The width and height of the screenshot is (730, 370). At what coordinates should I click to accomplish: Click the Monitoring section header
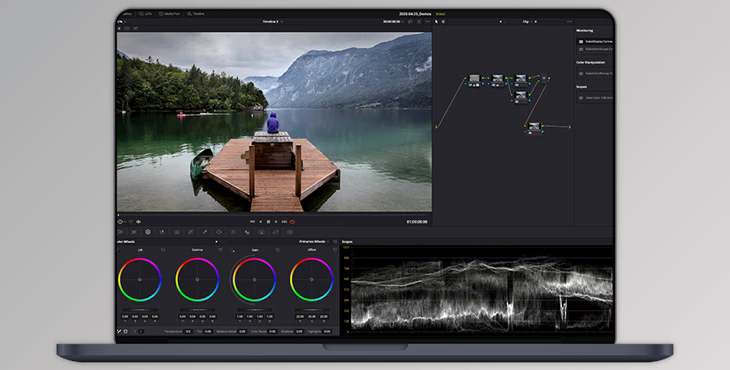[x=585, y=31]
